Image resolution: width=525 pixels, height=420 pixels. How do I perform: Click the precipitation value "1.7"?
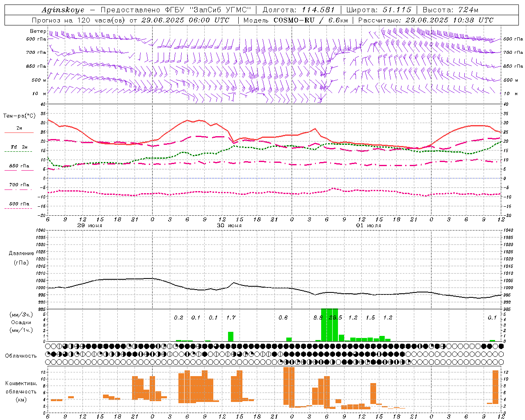[231, 318]
